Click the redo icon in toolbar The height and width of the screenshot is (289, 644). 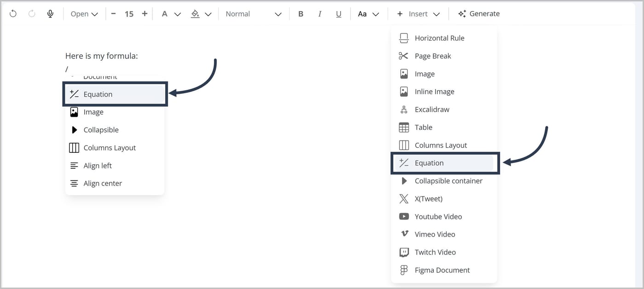pyautogui.click(x=32, y=14)
